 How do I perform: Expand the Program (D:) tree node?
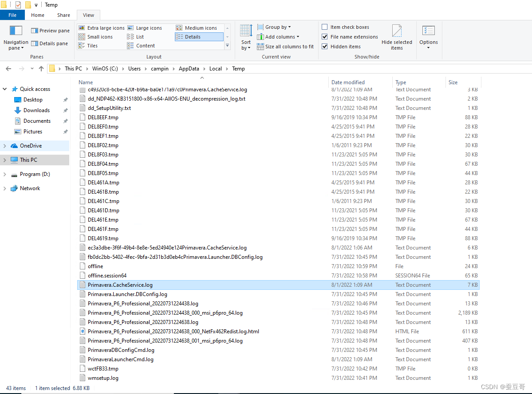[5, 174]
